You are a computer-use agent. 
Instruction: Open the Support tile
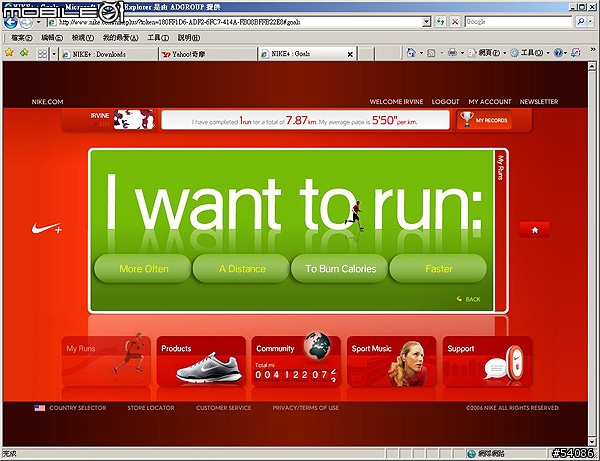pyautogui.click(x=487, y=361)
